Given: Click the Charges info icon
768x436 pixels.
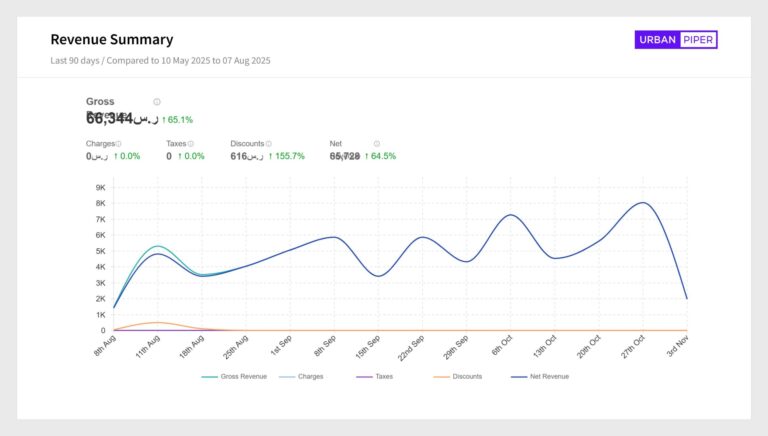Looking at the screenshot, I should 118,144.
